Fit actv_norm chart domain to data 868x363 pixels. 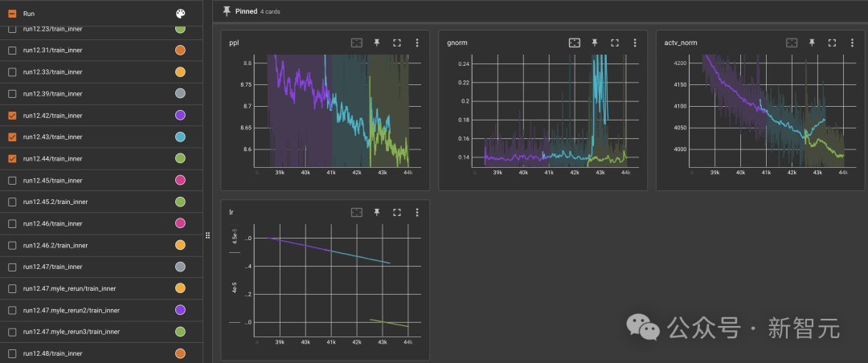pos(792,43)
